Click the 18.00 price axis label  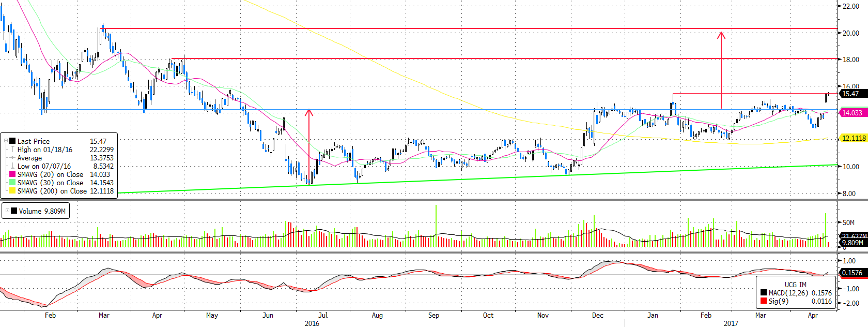coord(851,60)
